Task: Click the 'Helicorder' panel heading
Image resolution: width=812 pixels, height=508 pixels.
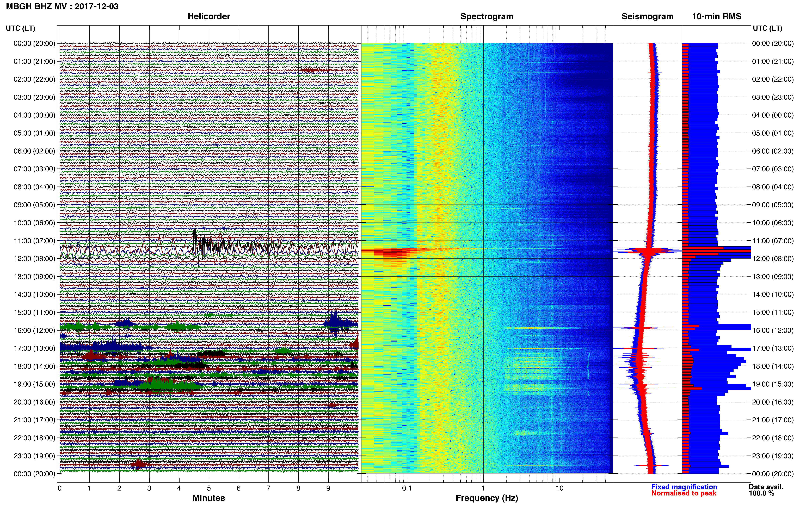Action: click(208, 16)
